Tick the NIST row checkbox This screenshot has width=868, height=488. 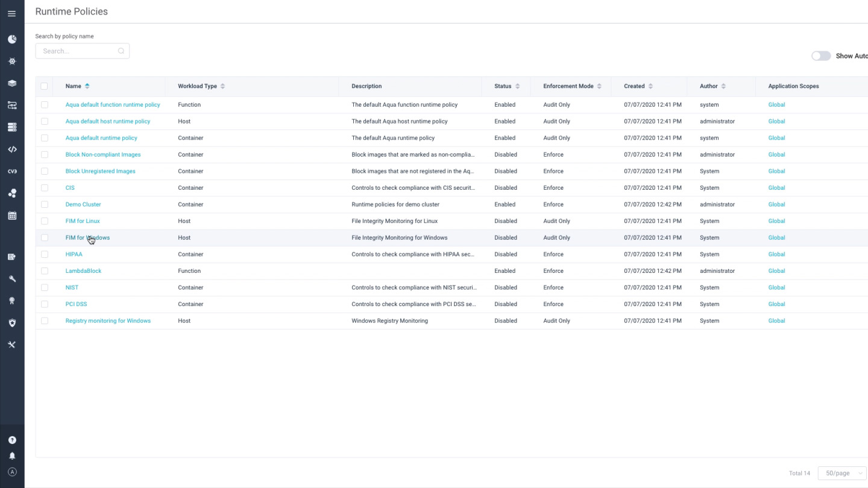point(44,287)
